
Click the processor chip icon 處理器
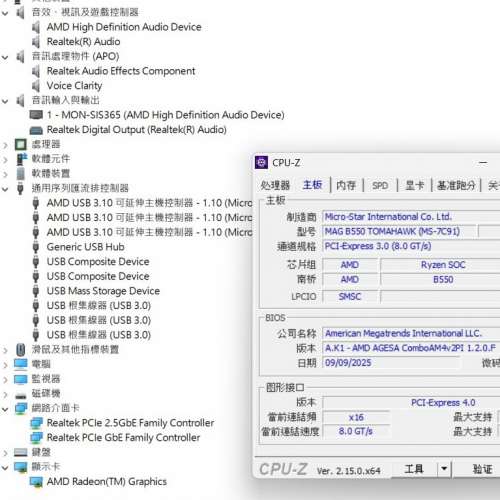coord(21,144)
